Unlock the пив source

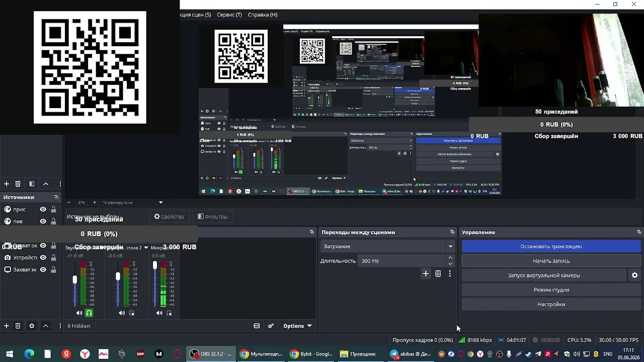(x=53, y=221)
